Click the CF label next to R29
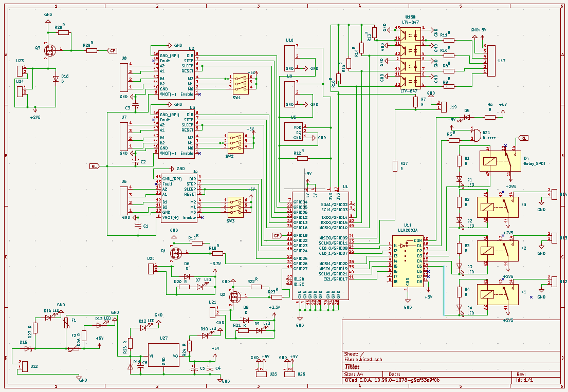Screen dimensions: 568x392 [112, 51]
